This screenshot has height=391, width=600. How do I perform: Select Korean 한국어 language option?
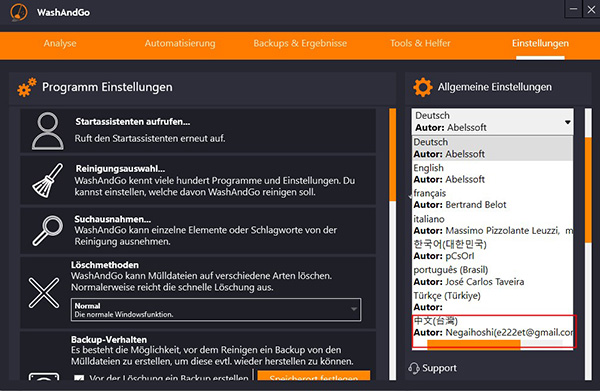click(493, 250)
